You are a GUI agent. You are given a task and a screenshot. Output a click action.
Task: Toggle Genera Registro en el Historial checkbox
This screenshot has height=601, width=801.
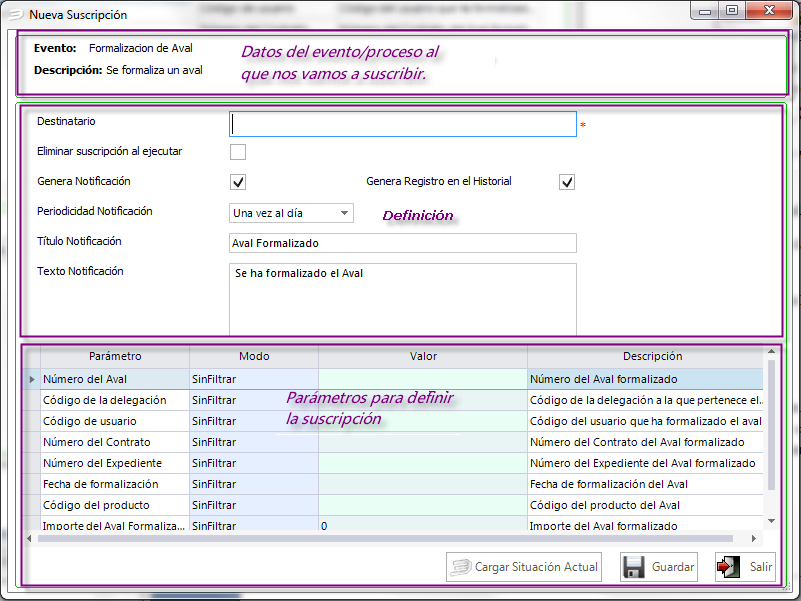567,182
